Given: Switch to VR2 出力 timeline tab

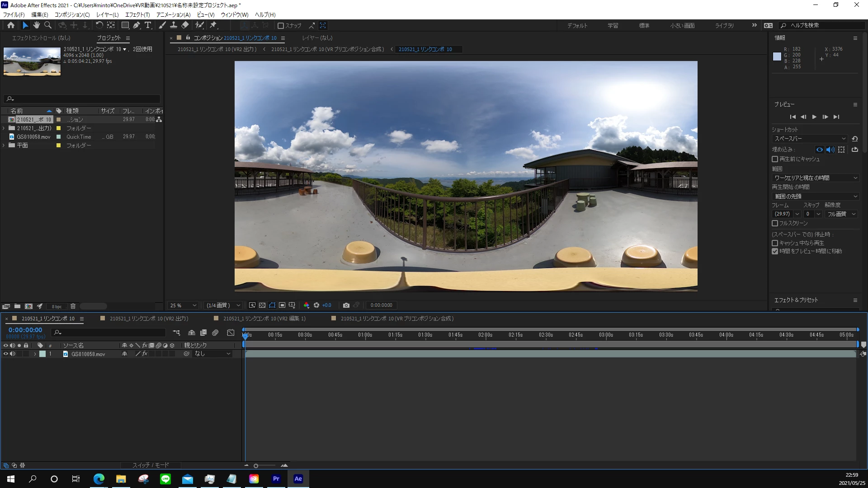Looking at the screenshot, I should pos(149,319).
